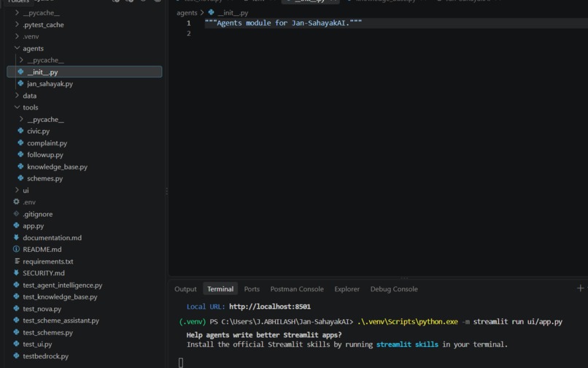This screenshot has width=588, height=368.
Task: Switch to the Output panel tab
Action: tap(185, 288)
